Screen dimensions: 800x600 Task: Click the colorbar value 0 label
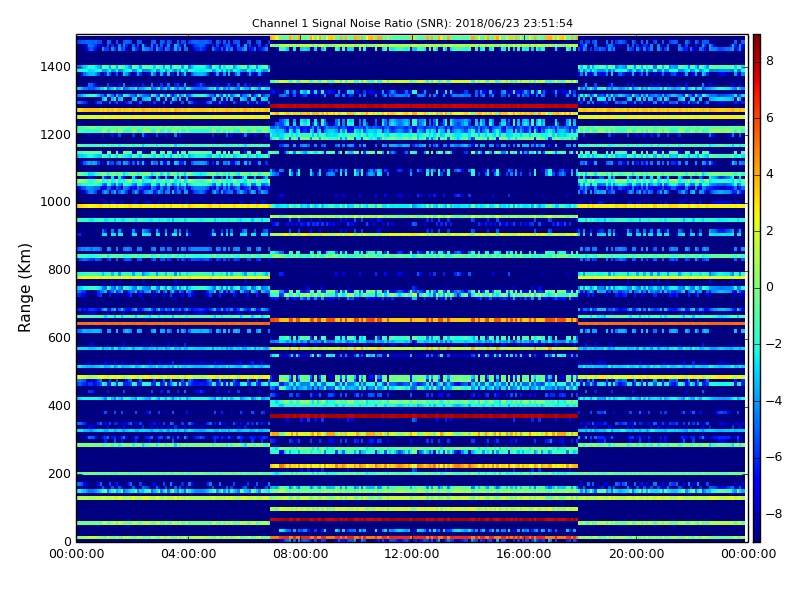pos(770,287)
